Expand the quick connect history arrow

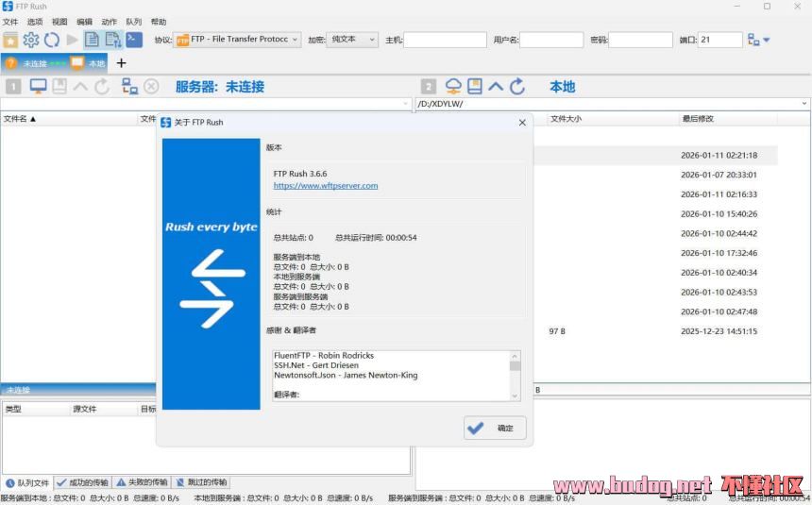click(x=767, y=40)
